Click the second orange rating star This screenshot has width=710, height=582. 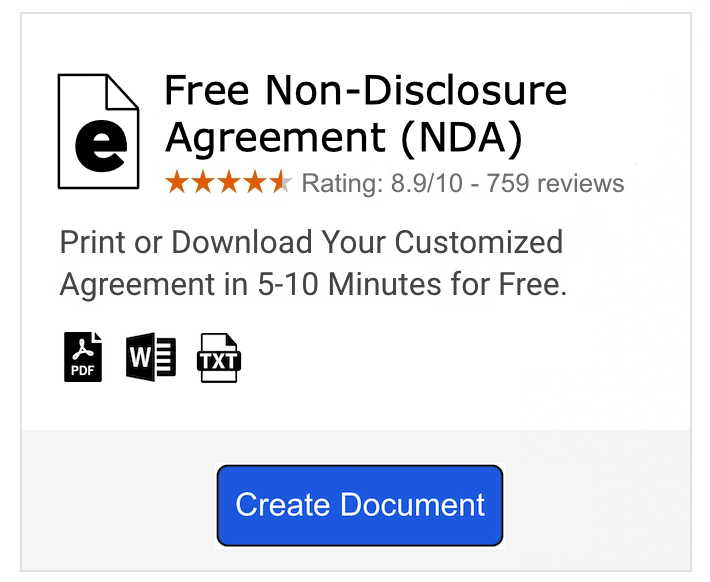203,182
